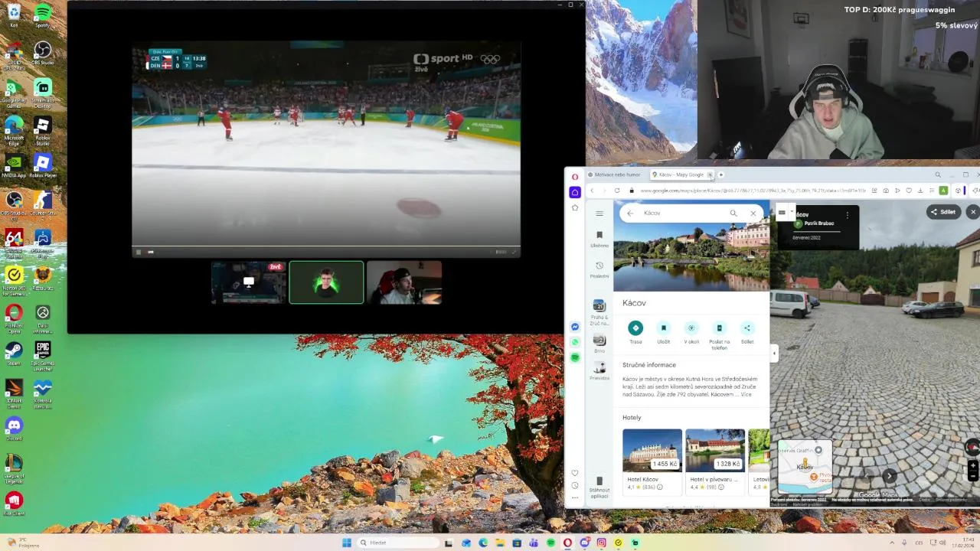Image resolution: width=980 pixels, height=551 pixels.
Task: Click Patrik Brabec contributor name
Action: tap(819, 223)
